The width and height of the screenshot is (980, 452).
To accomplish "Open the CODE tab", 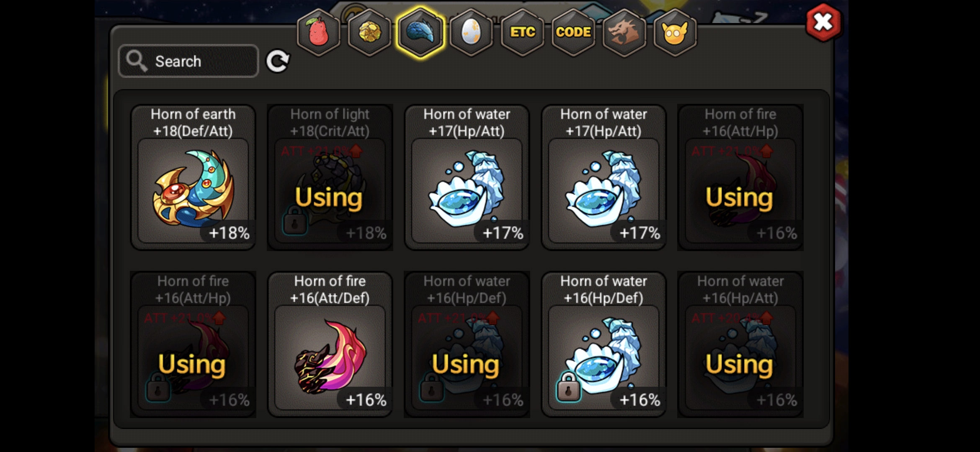I will pyautogui.click(x=573, y=32).
